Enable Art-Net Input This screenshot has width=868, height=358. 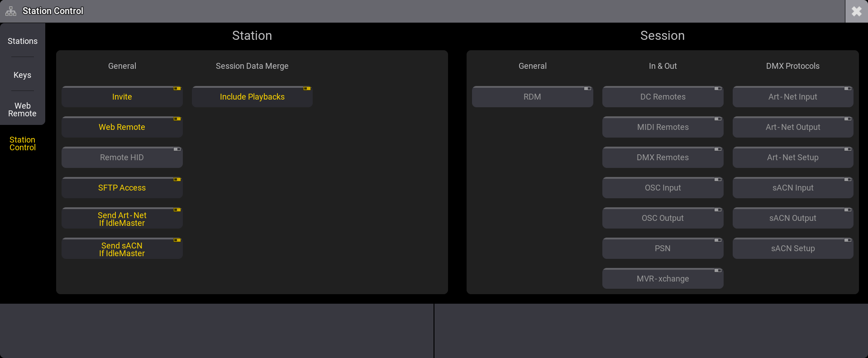(793, 96)
